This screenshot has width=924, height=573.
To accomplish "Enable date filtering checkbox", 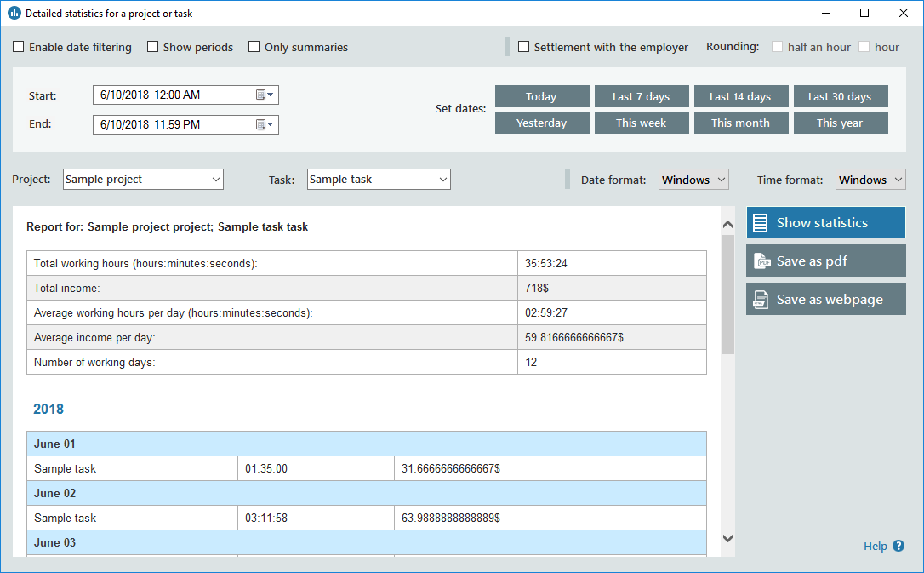I will click(19, 48).
